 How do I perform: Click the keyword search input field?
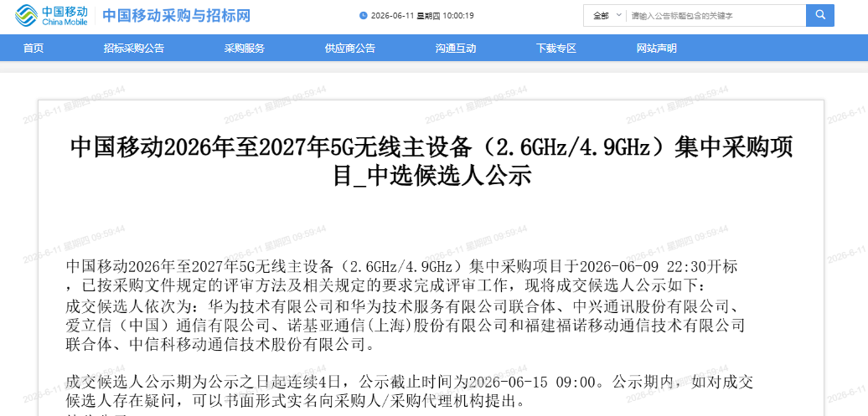(716, 16)
